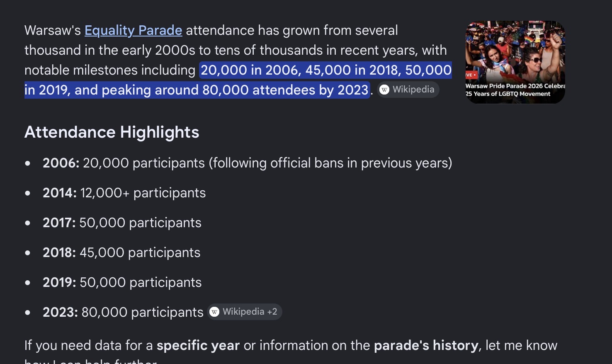Click the 2023: 80,000 participants text
The image size is (612, 364).
point(123,312)
